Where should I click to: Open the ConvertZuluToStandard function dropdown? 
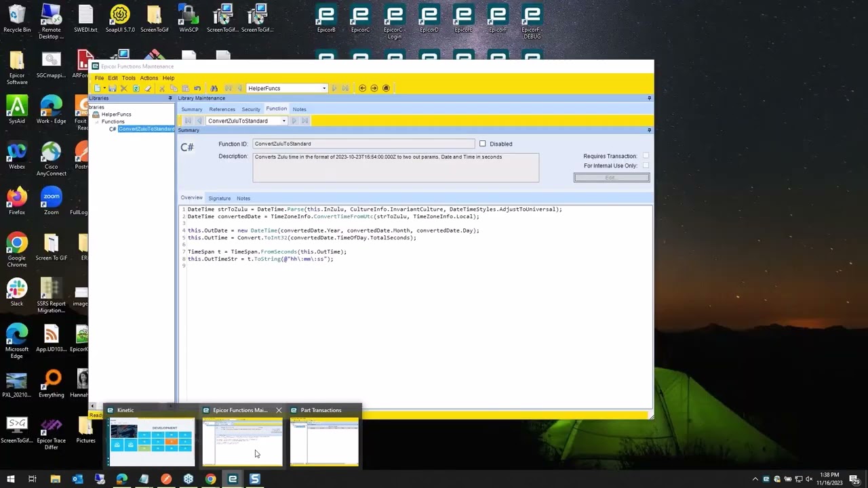[283, 121]
